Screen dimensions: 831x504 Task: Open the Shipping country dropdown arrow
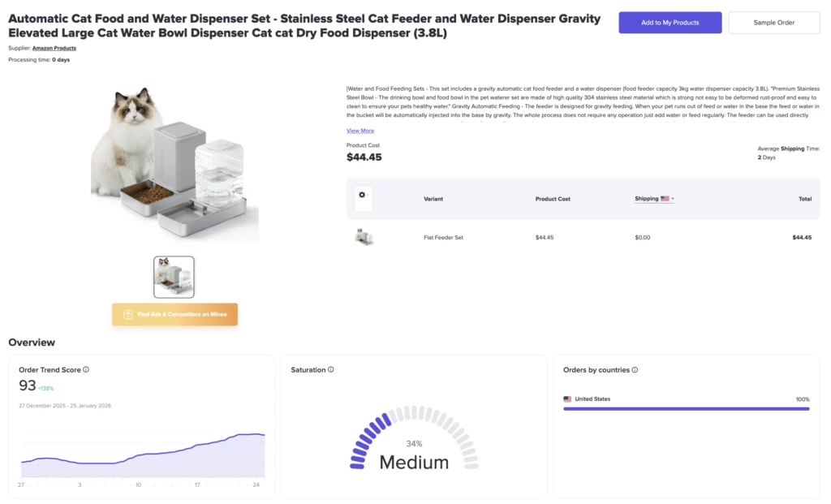[x=673, y=199]
